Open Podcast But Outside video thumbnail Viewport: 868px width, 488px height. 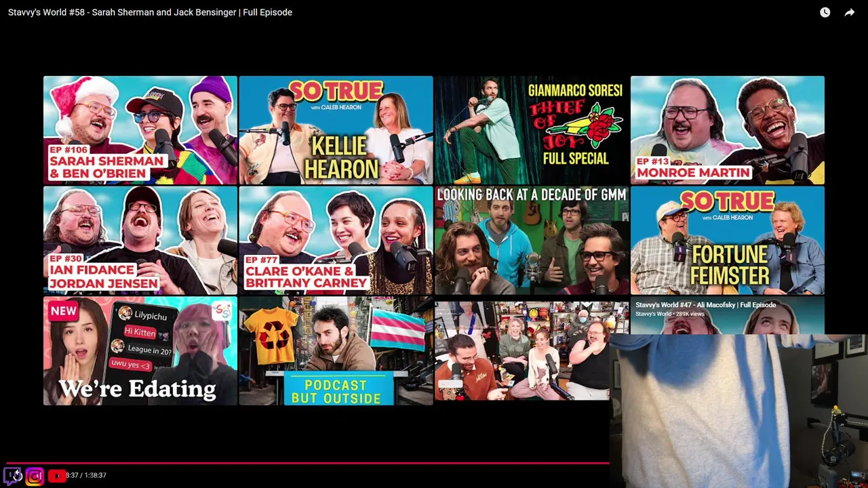336,351
